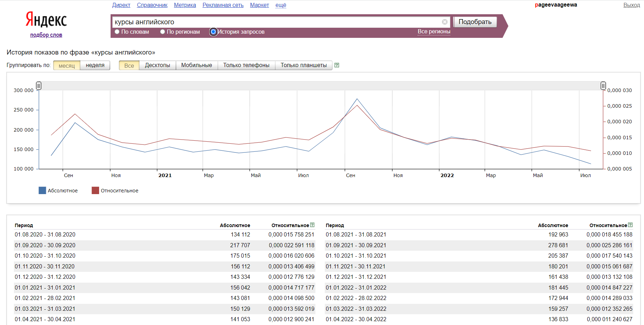Click the Яндекс logo
The image size is (644, 325).
(x=46, y=20)
